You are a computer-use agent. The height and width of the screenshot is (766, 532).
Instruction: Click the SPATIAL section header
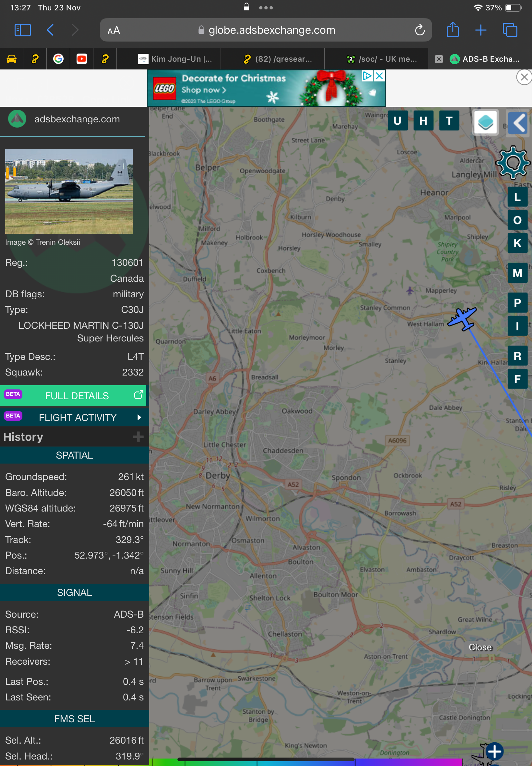point(74,455)
